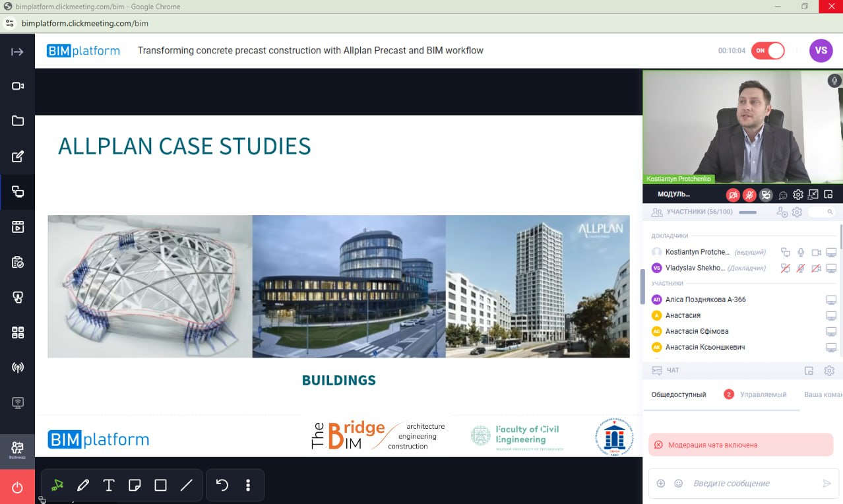
Task: Toggle microphone for Kostiantyn Protche...
Action: click(801, 252)
